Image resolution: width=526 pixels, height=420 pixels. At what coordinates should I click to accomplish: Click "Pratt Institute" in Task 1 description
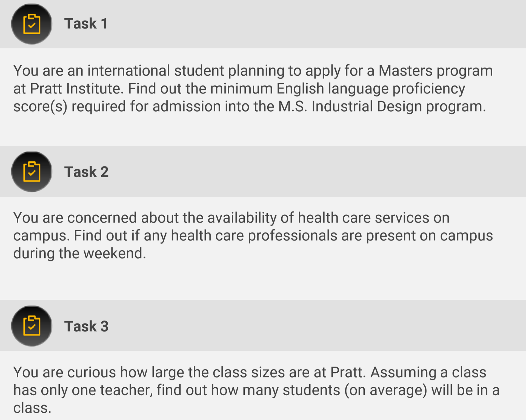coord(77,89)
